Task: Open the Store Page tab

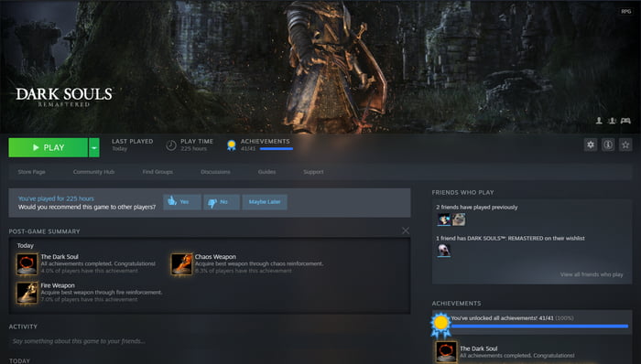Action: (x=31, y=172)
